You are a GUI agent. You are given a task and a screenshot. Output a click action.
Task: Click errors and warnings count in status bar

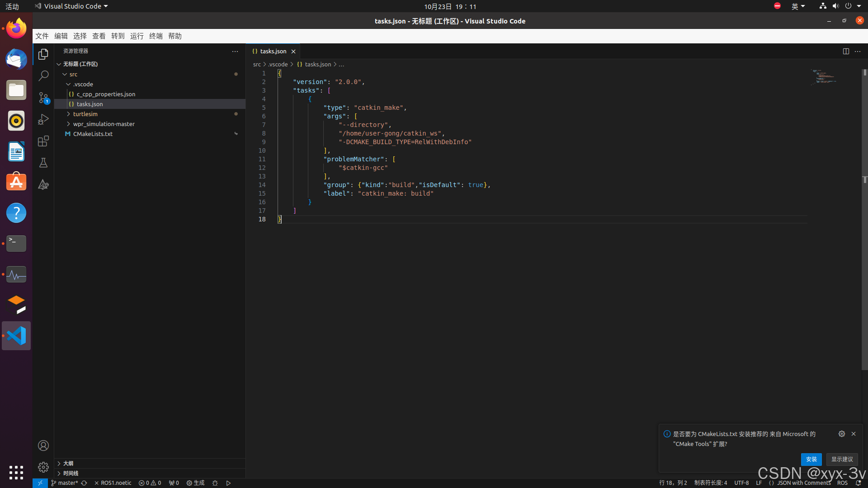coord(150,483)
